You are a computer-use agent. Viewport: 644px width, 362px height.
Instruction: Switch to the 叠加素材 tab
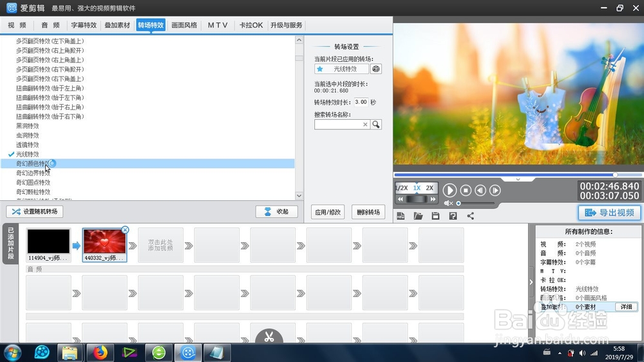click(x=117, y=25)
